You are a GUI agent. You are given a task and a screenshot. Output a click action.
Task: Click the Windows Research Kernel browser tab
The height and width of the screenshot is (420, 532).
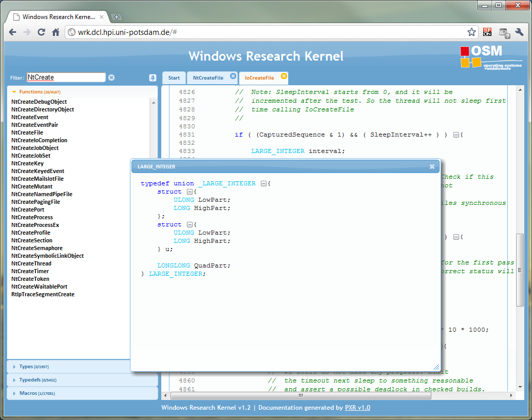click(59, 16)
